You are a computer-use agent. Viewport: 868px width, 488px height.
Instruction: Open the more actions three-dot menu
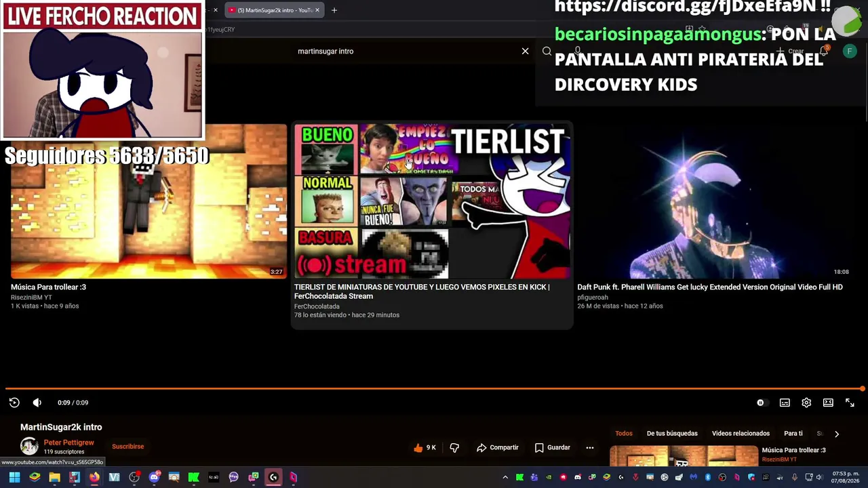590,447
